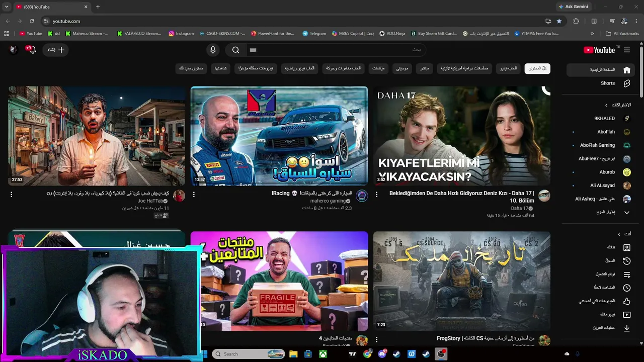Image resolution: width=644 pixels, height=362 pixels.
Task: Start voice search with the microphone icon
Action: point(213,50)
